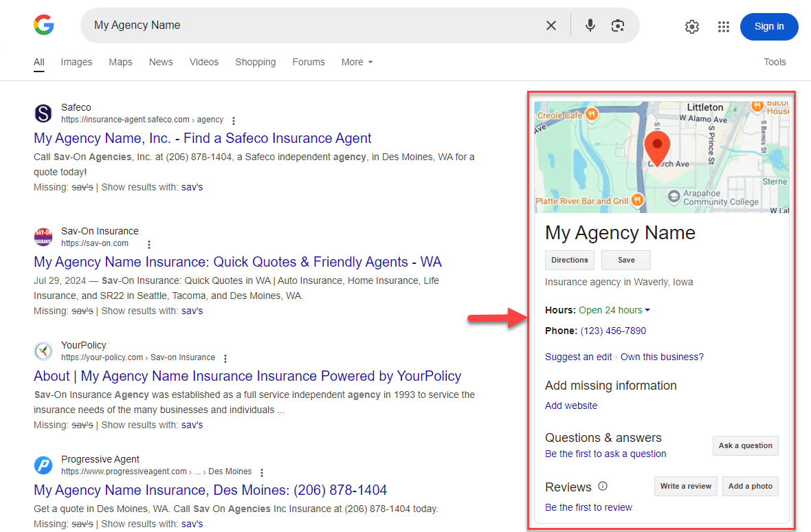Image resolution: width=811 pixels, height=532 pixels.
Task: Click Suggest an edit link
Action: [578, 357]
